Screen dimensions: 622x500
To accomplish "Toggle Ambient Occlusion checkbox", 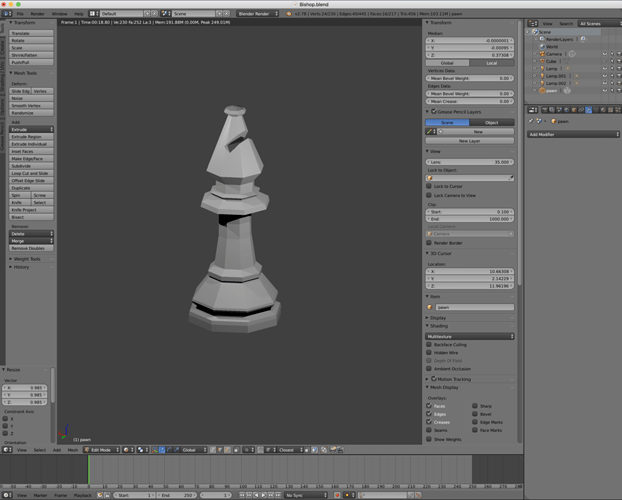I will pyautogui.click(x=429, y=369).
